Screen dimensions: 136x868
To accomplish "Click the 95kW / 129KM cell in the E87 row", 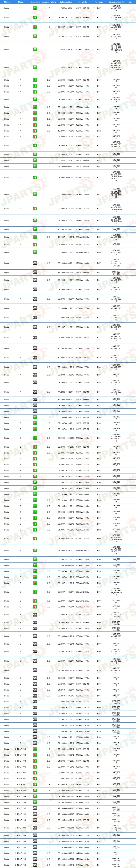I will [82, 80].
